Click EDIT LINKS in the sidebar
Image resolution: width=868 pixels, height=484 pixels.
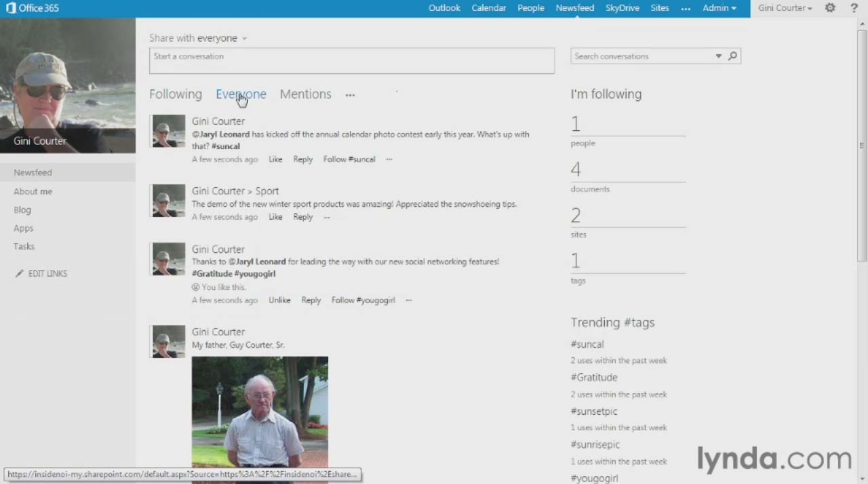click(47, 274)
